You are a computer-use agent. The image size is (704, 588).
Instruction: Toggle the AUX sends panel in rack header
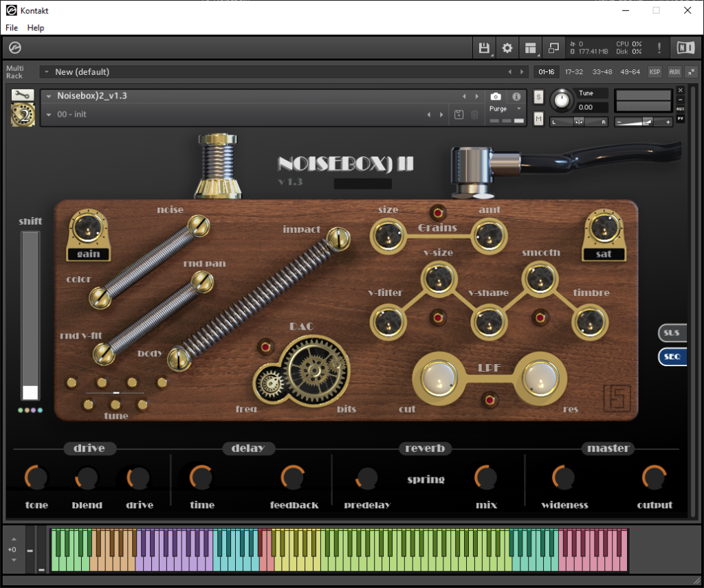click(x=674, y=71)
